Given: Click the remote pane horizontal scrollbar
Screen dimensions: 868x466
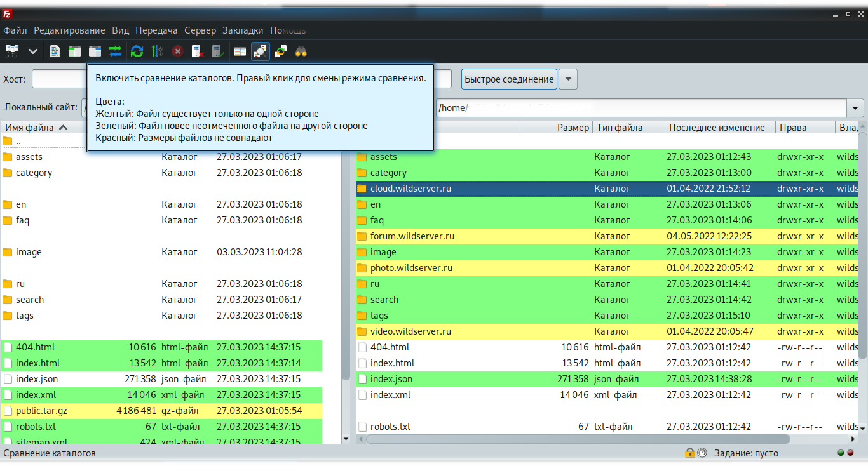Looking at the screenshot, I should coord(577,438).
